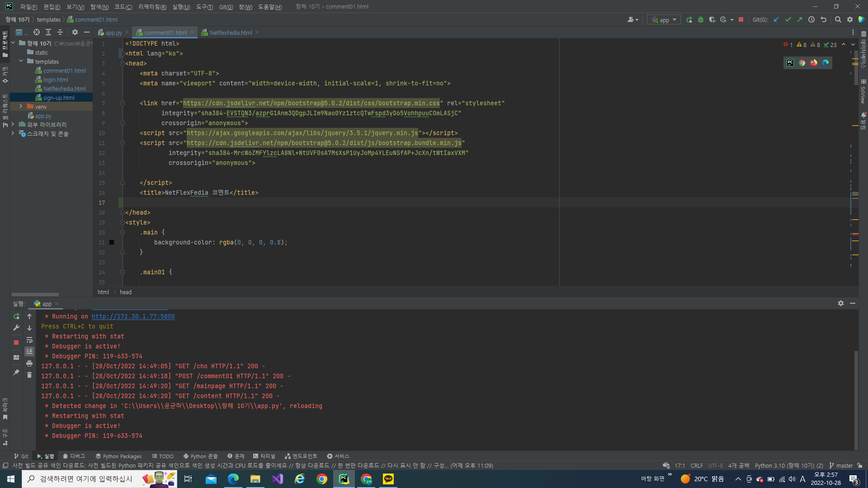Open Search Everywhere magnifier
The image size is (868, 488).
tap(838, 20)
